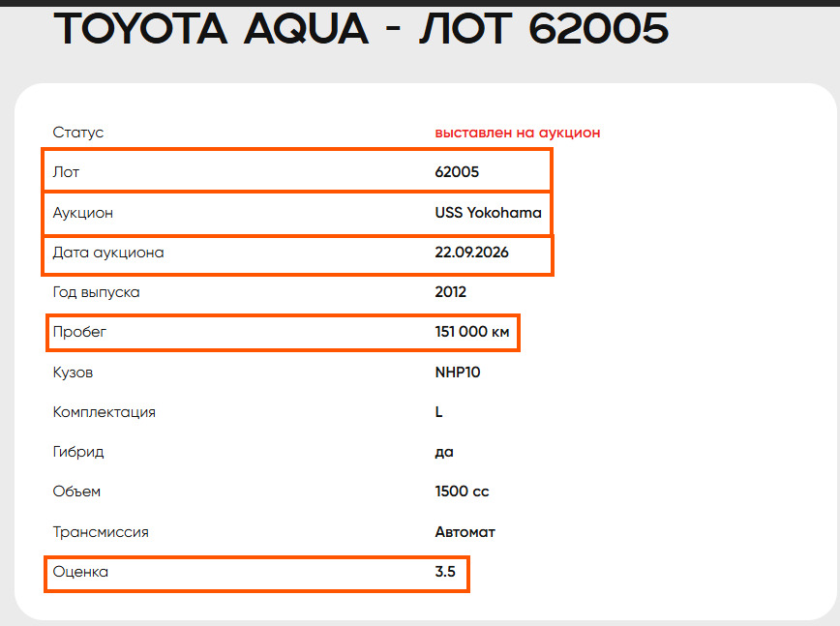The image size is (840, 626).
Task: Click the Статус label
Action: pyautogui.click(x=78, y=133)
